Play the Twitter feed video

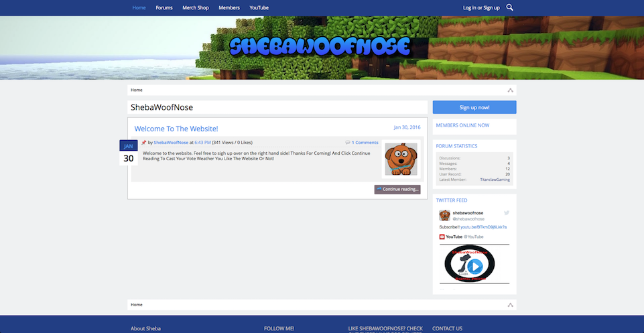coord(474,267)
